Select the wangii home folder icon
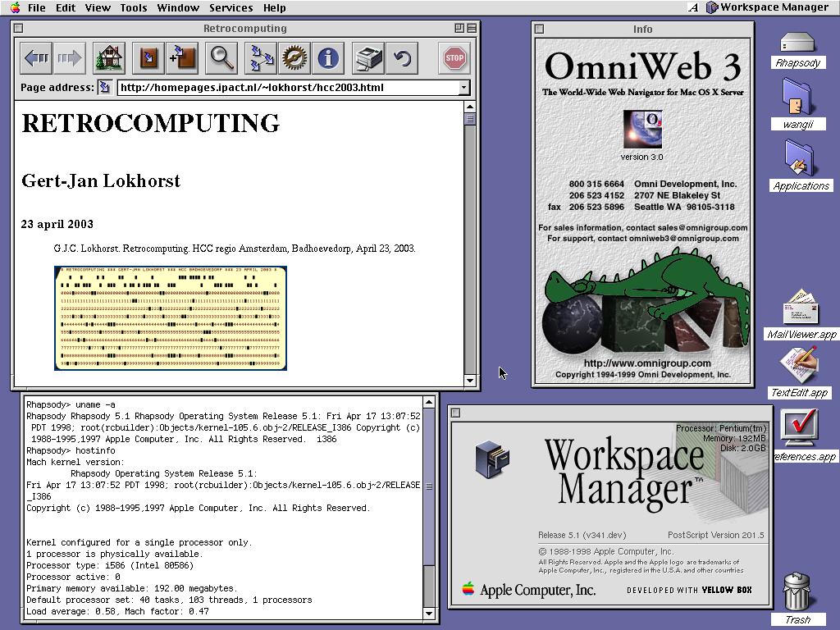This screenshot has height=630, width=840. click(x=797, y=97)
